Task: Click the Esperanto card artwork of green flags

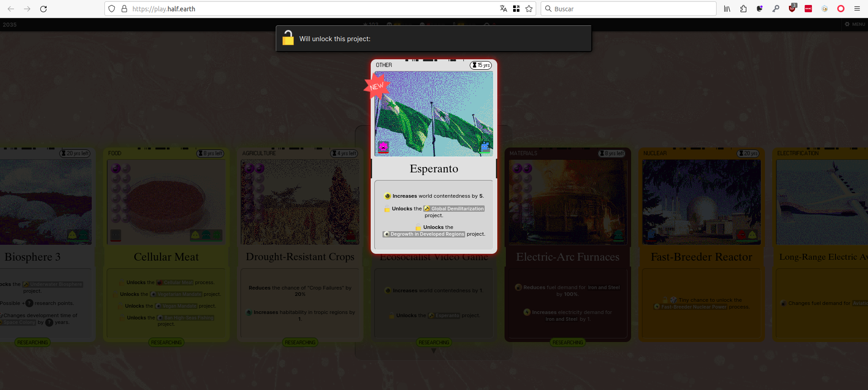Action: [434, 114]
